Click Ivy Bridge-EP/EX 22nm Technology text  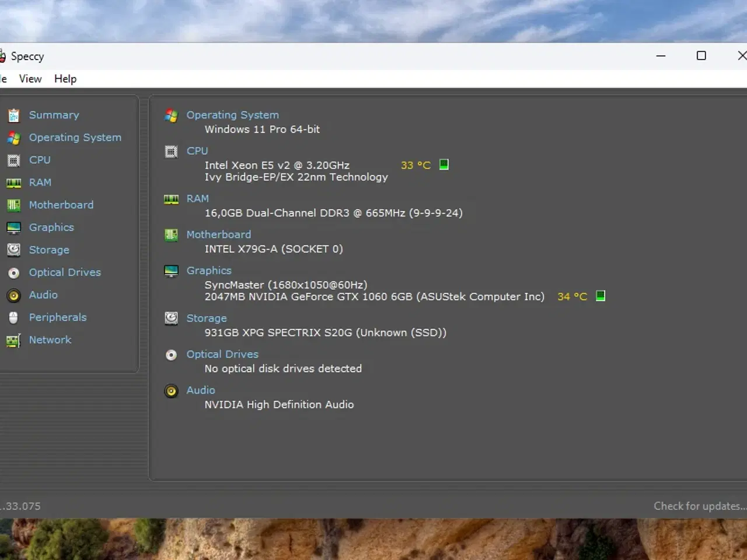[x=296, y=177]
